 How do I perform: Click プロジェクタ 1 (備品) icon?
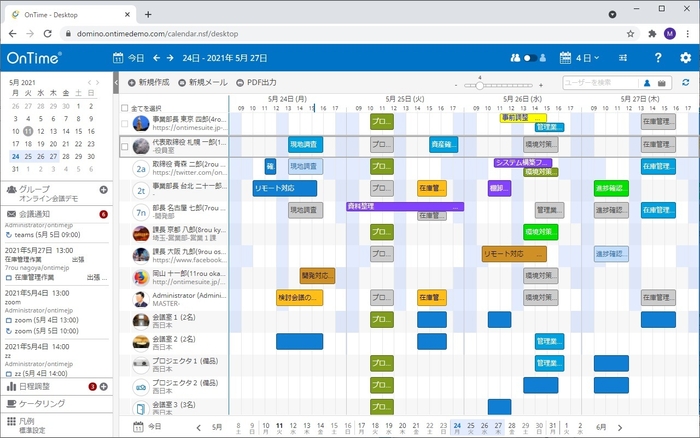coord(141,365)
